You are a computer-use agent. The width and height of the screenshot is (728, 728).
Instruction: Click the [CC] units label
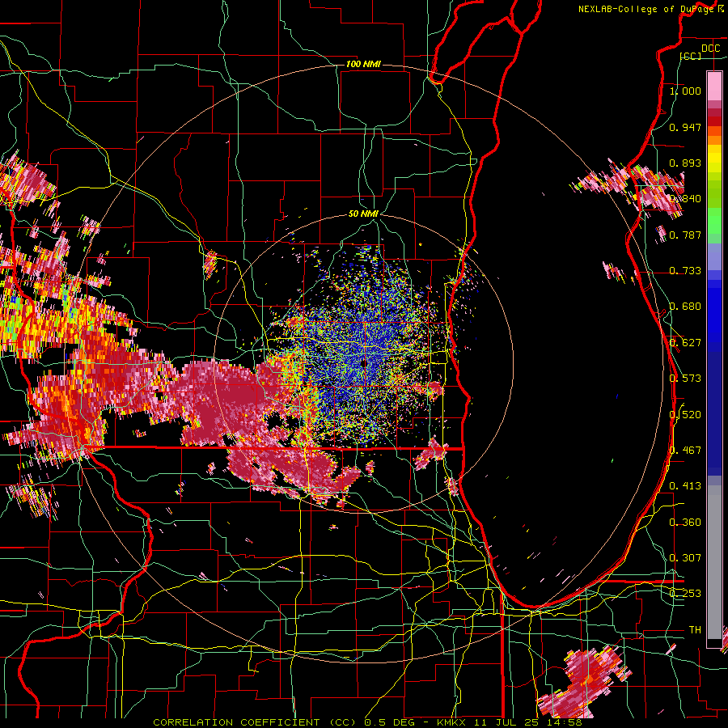[x=691, y=56]
